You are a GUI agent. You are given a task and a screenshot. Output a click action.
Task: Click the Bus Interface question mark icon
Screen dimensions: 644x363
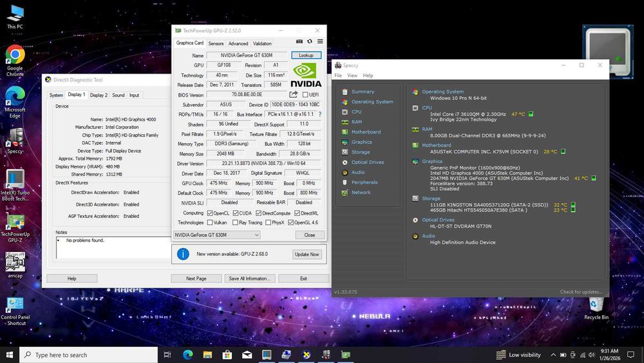click(320, 114)
